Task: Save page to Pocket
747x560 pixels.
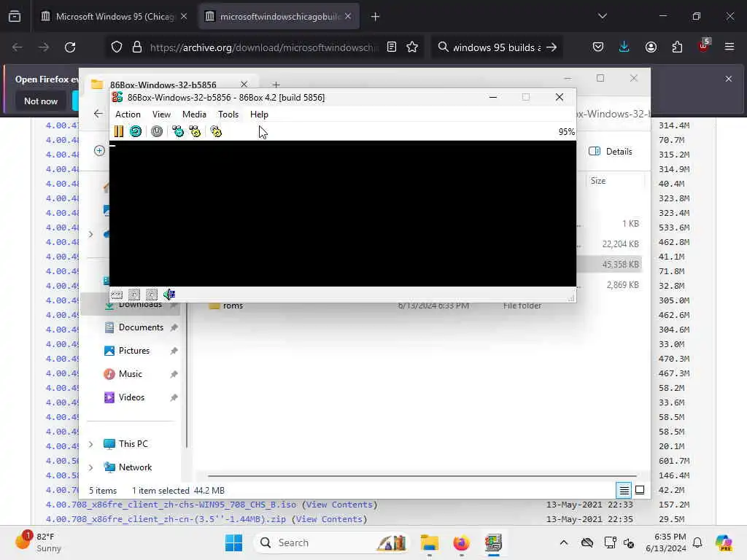Action: tap(598, 47)
